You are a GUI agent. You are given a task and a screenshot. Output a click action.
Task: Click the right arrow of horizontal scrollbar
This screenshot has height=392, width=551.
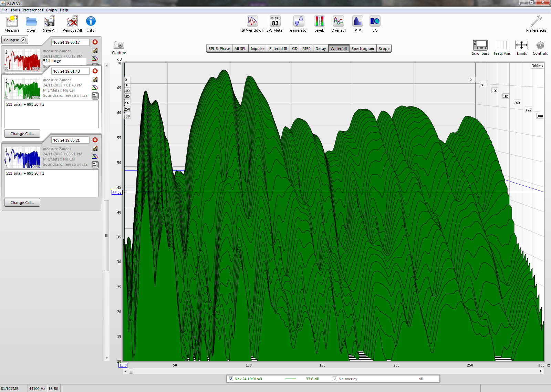coord(541,371)
